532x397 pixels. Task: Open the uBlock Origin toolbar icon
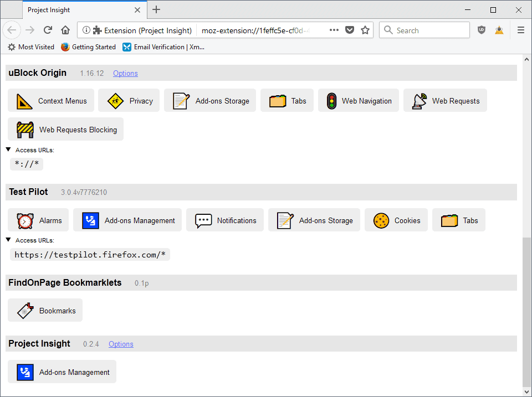(482, 30)
